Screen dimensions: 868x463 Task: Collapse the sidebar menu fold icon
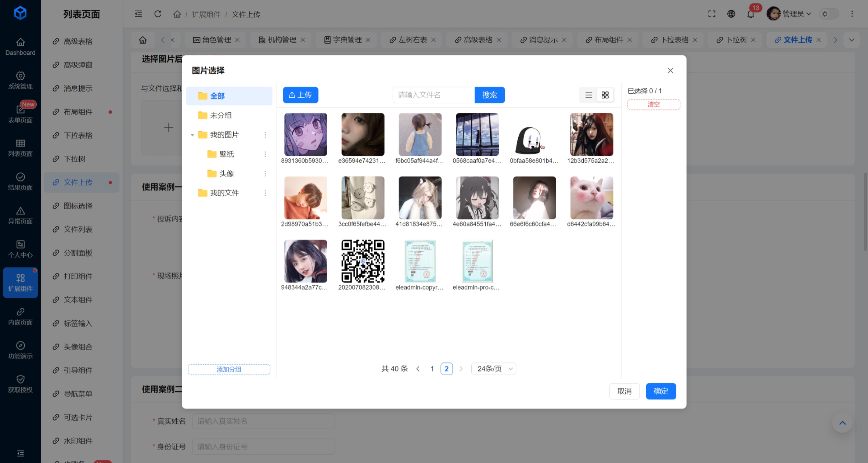pos(138,14)
